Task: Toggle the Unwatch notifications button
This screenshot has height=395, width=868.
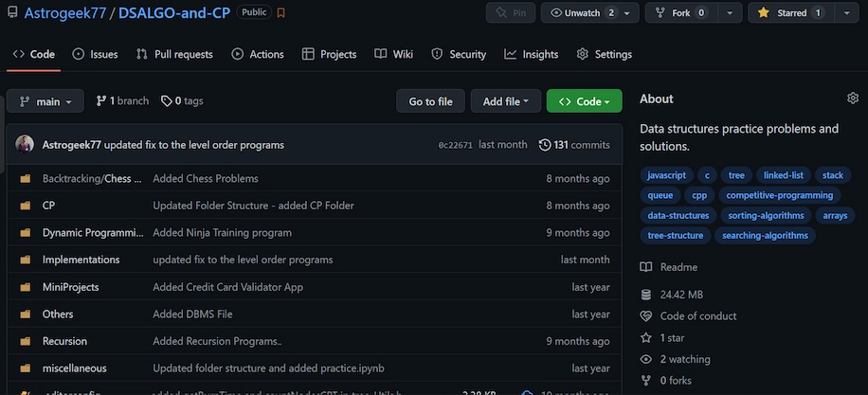Action: 589,12
